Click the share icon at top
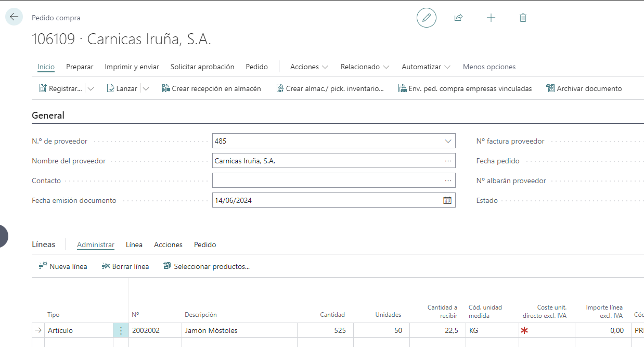Viewport: 644px width, 347px height. pos(458,18)
